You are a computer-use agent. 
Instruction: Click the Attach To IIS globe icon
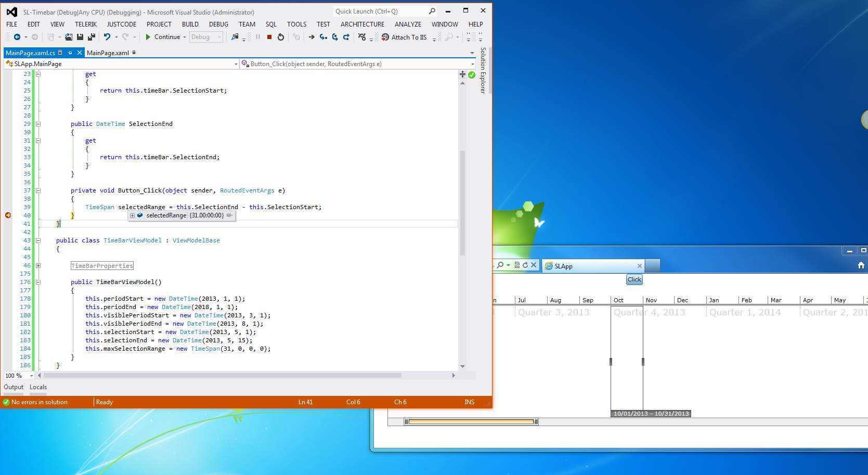pyautogui.click(x=385, y=37)
